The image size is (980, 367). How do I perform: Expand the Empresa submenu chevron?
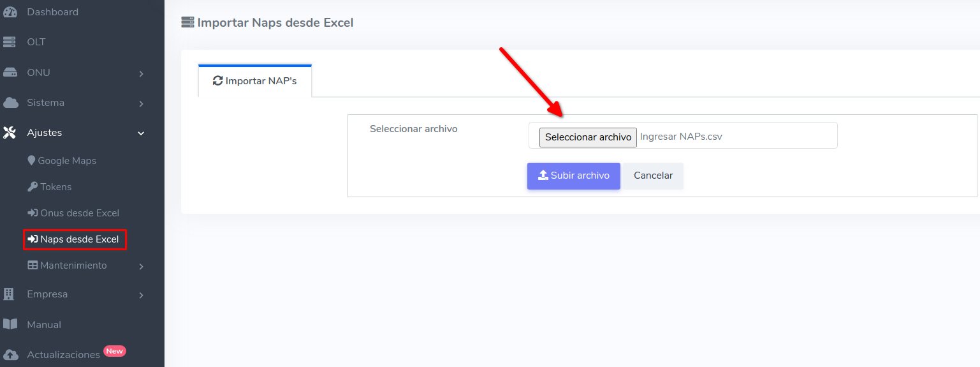click(141, 296)
